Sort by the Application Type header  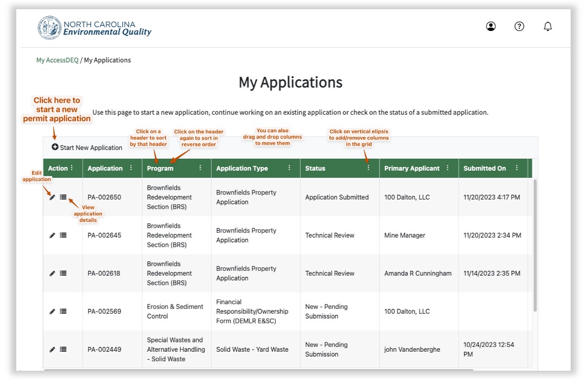click(242, 168)
